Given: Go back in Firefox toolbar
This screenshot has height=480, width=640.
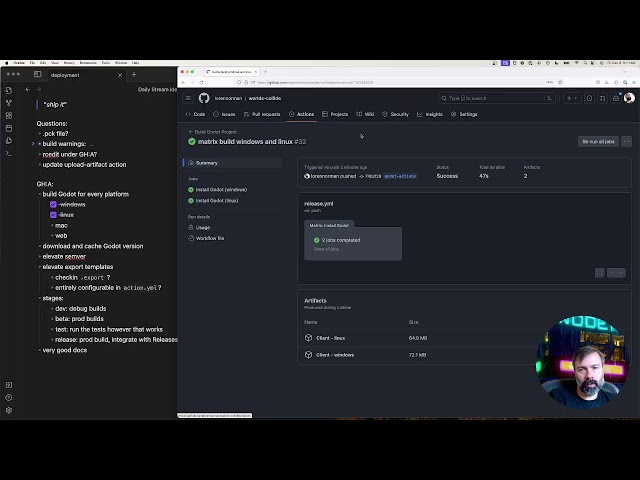Looking at the screenshot, I should pos(183,82).
